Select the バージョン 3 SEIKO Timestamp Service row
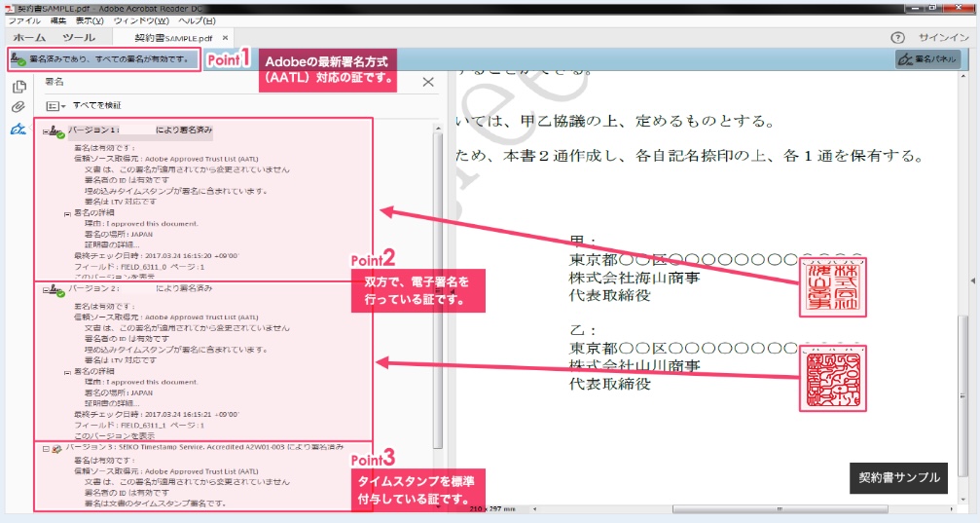 tap(204, 448)
